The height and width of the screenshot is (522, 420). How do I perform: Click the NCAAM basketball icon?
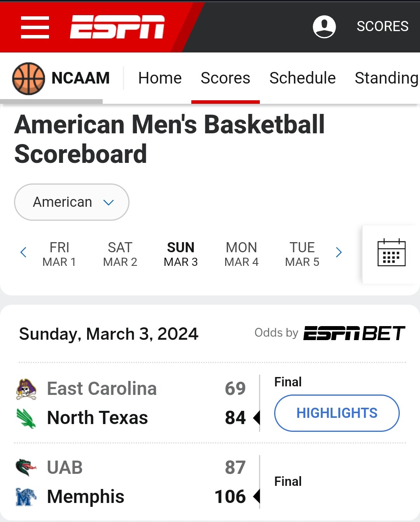click(x=28, y=79)
